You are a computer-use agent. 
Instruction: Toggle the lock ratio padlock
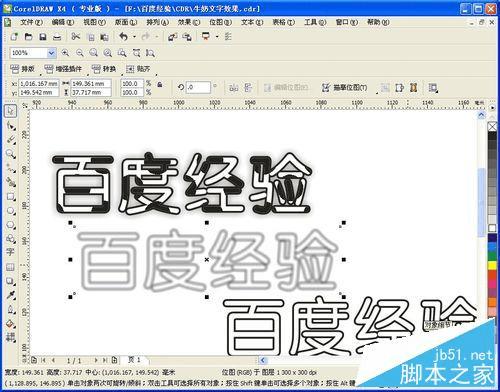(160, 84)
